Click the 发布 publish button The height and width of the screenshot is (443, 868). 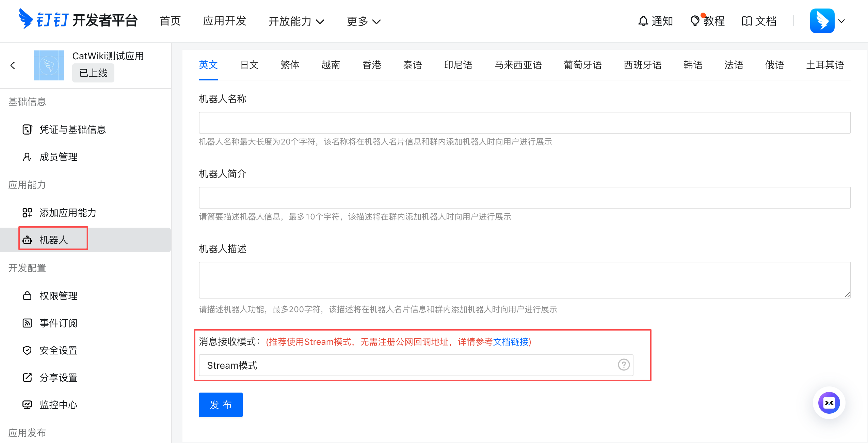tap(220, 405)
